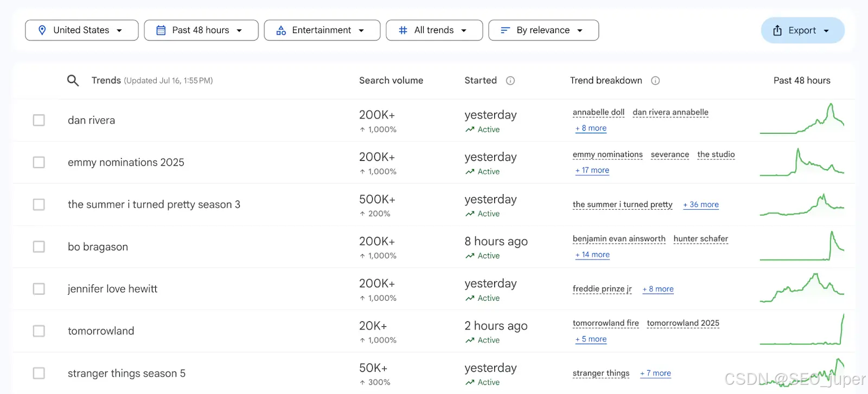Open the tomorrowland 2025 link
The height and width of the screenshot is (394, 868).
[x=683, y=324]
